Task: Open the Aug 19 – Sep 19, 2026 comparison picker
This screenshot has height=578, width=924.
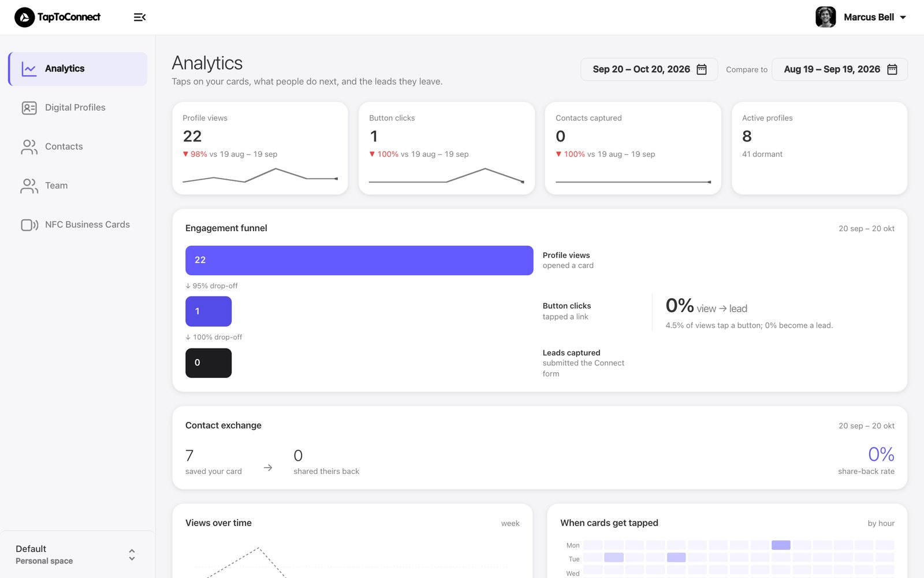Action: click(840, 69)
